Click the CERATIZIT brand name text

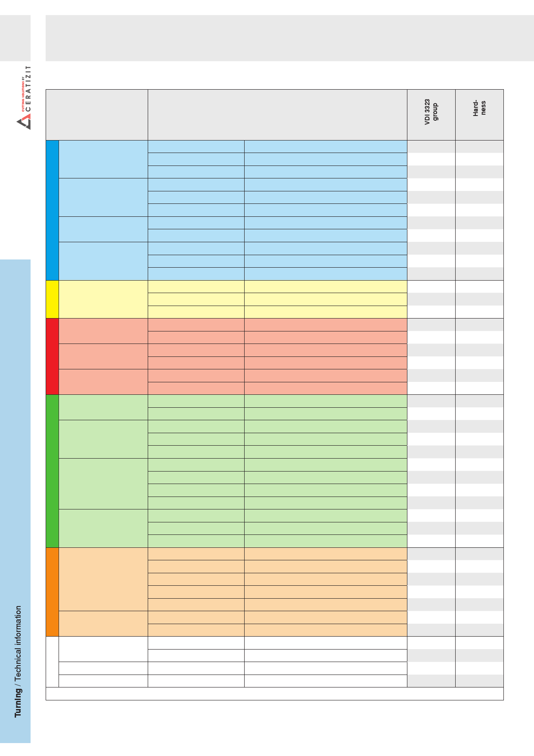tap(28, 91)
